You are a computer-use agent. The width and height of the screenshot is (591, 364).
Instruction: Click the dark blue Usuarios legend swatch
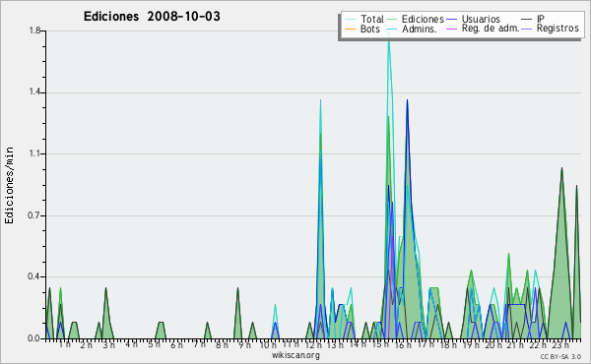(x=451, y=20)
